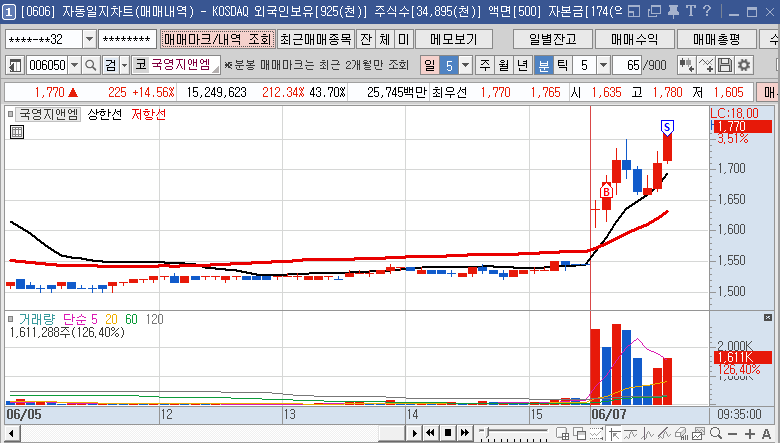
Task: Click the text 'A' icon at bottom right
Action: (766, 433)
